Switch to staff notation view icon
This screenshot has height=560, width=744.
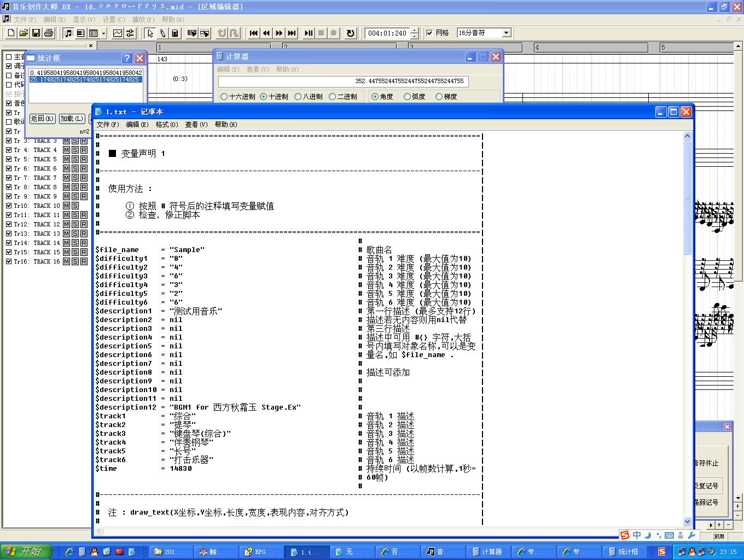pyautogui.click(x=68, y=33)
